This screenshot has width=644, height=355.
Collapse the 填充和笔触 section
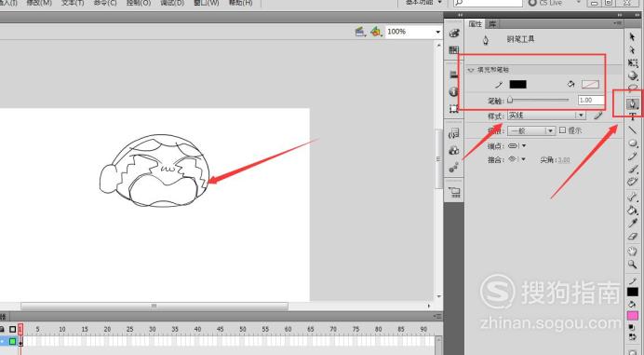point(471,70)
